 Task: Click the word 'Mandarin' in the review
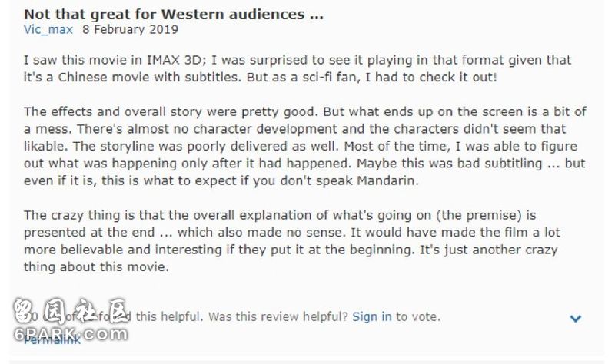[x=387, y=180]
